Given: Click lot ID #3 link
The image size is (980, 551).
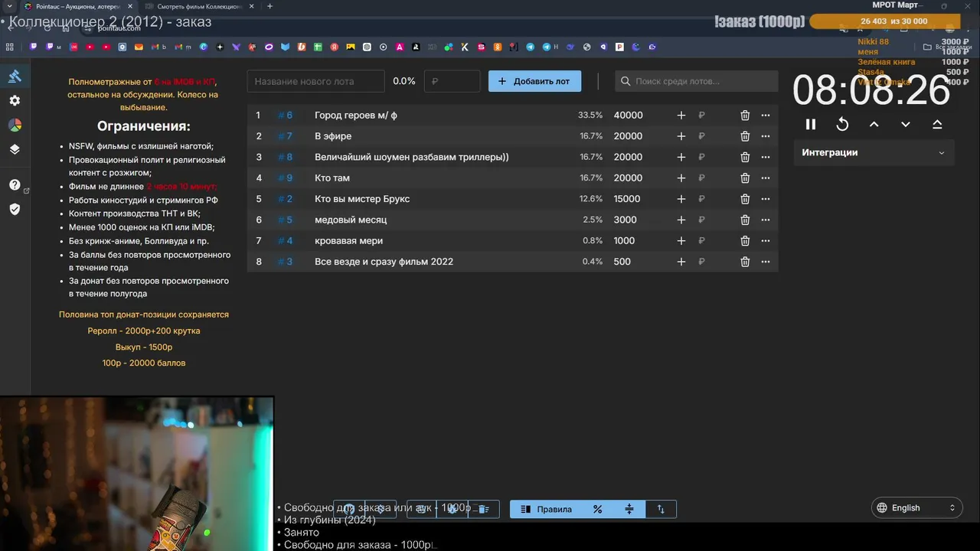Looking at the screenshot, I should tap(285, 262).
